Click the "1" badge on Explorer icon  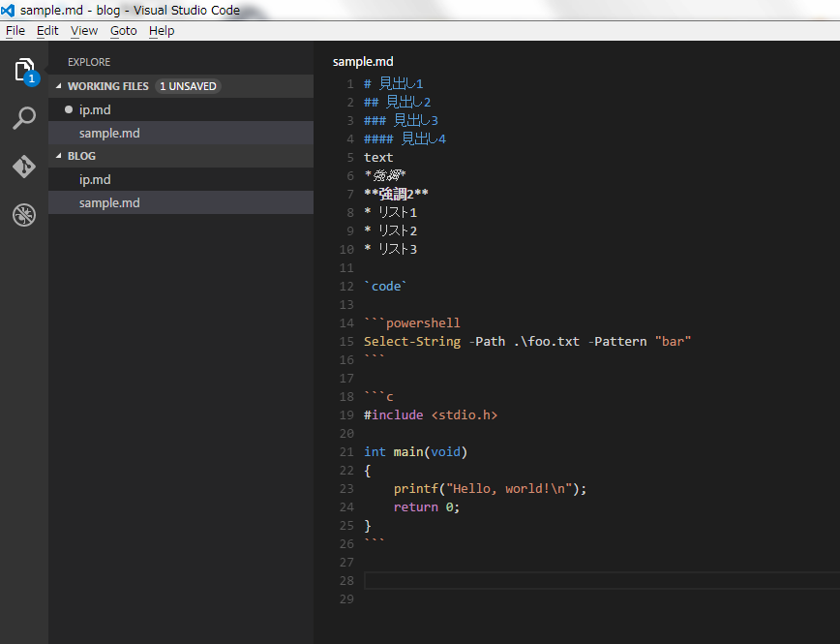point(31,79)
